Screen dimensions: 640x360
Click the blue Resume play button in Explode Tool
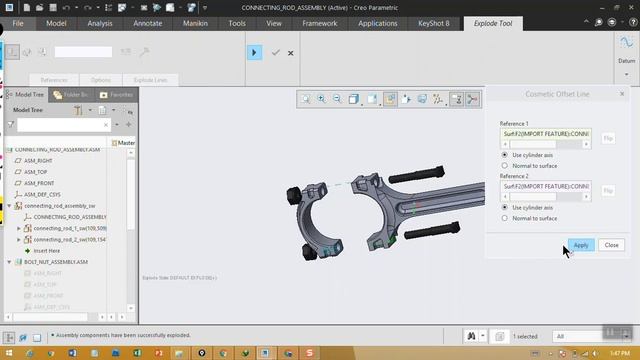(x=254, y=53)
